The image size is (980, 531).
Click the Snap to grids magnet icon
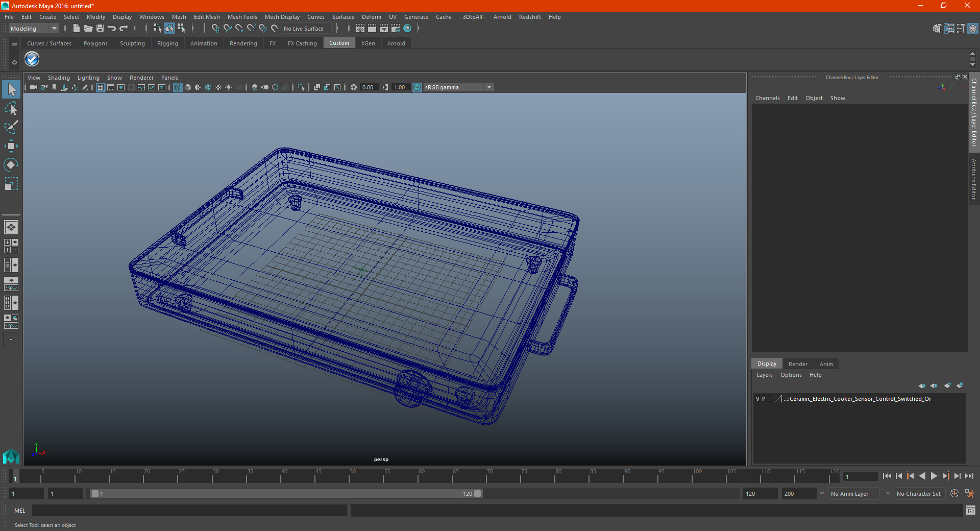point(215,29)
